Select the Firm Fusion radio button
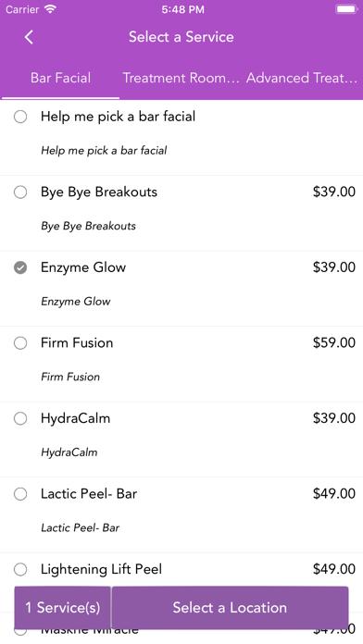This screenshot has height=644, width=363. [x=20, y=343]
